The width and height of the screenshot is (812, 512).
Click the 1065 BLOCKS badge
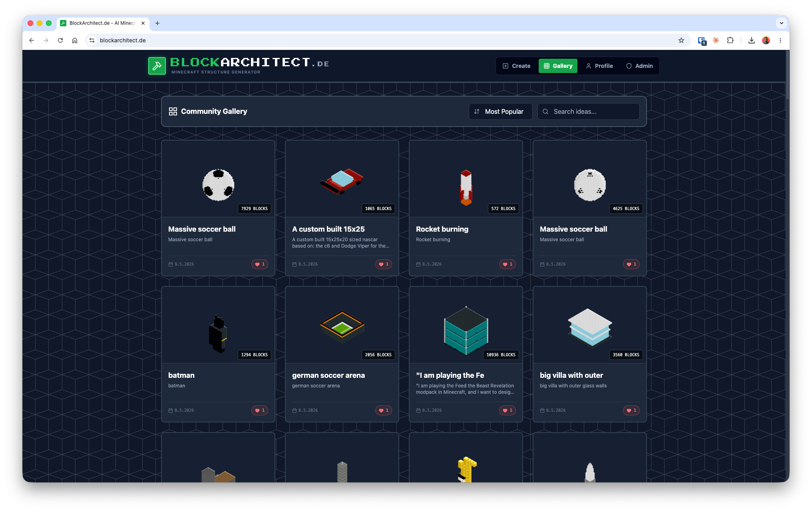(x=378, y=208)
